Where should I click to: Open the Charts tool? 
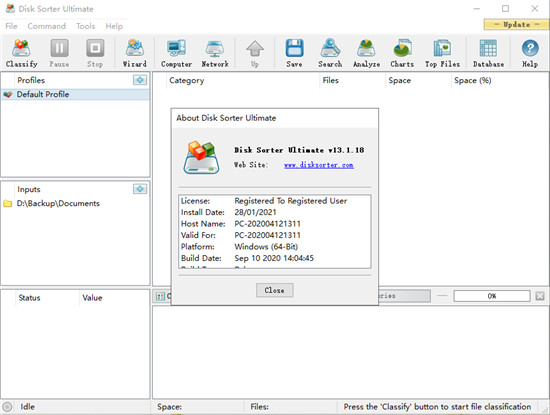click(402, 53)
